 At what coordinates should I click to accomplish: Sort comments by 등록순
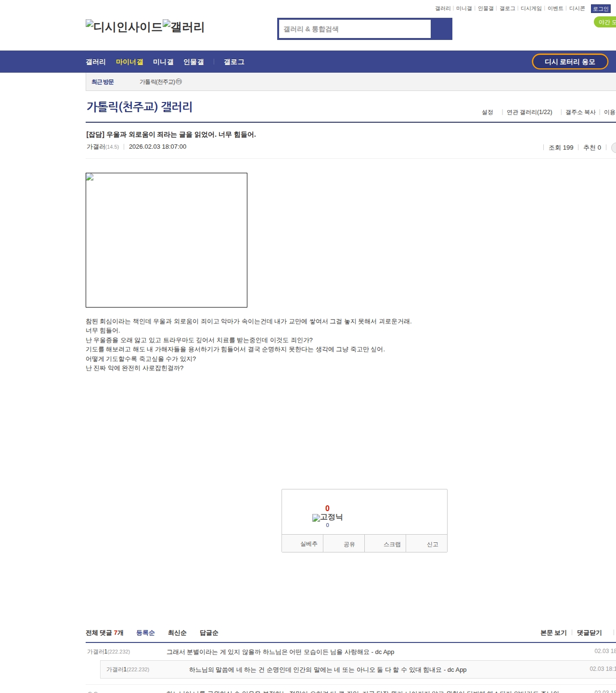145,633
